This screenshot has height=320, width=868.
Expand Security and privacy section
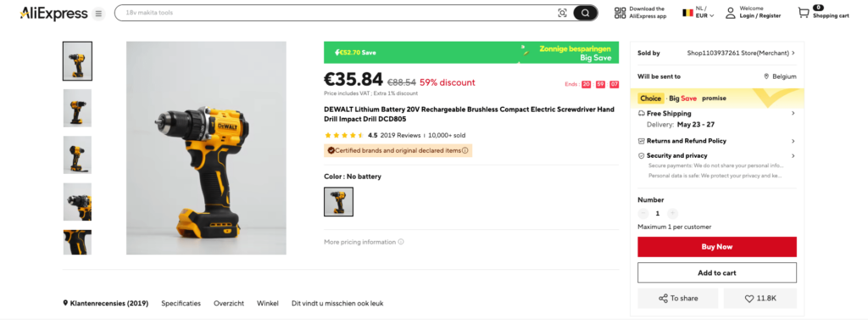click(717, 156)
